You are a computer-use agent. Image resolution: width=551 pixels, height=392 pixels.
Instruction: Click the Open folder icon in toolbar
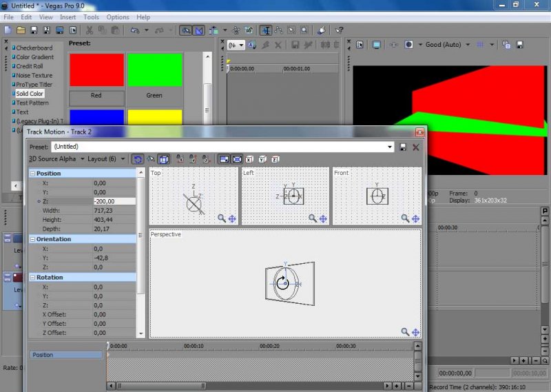point(21,30)
